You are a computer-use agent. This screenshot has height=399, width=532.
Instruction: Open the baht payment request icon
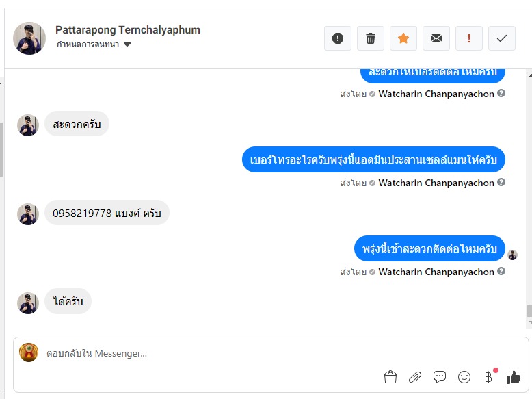tap(488, 377)
